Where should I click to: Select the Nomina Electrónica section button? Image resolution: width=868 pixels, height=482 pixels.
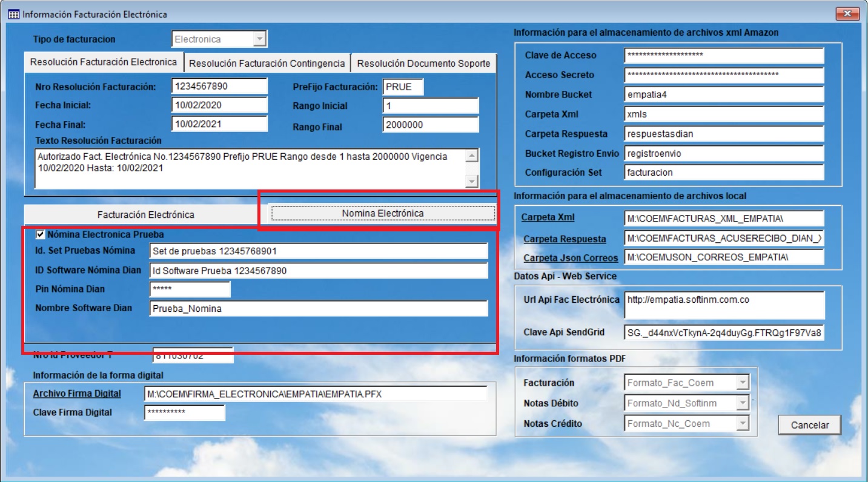click(383, 213)
